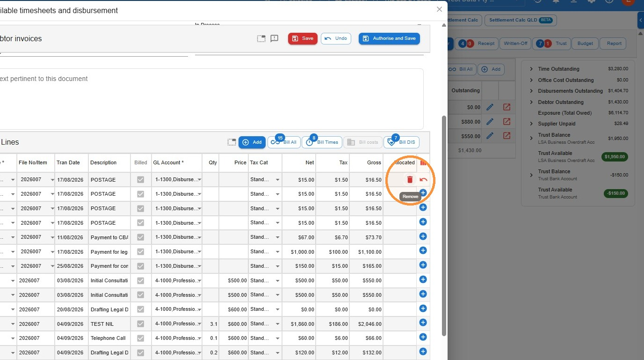Toggle Billed checkbox on Telephone Call row
The width and height of the screenshot is (644, 360).
click(140, 338)
